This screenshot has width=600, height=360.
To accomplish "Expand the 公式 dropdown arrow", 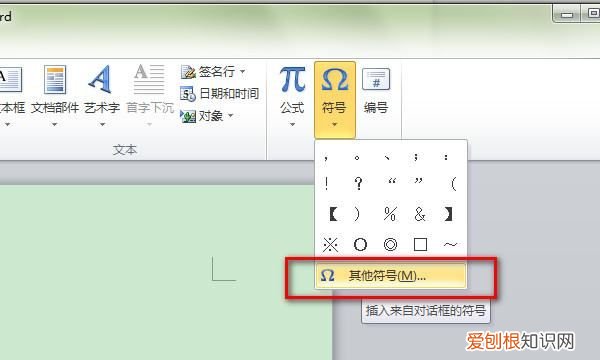I will (x=292, y=124).
